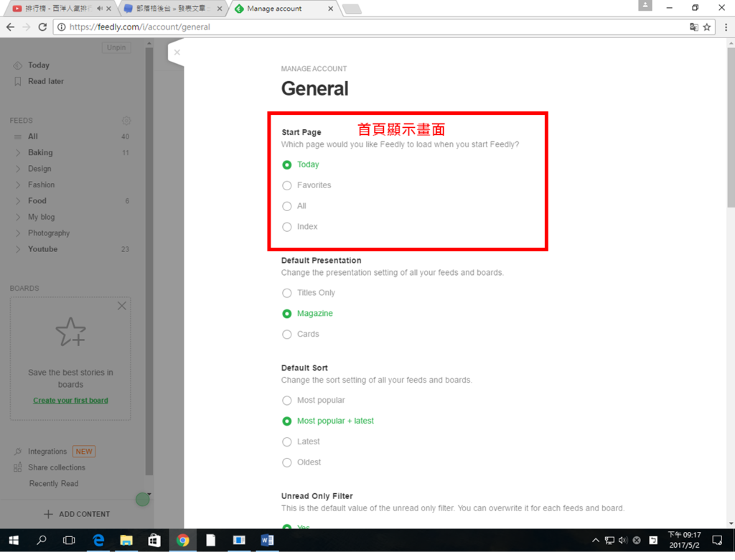The width and height of the screenshot is (735, 560).
Task: Reload the page with refresh icon
Action: pyautogui.click(x=42, y=27)
